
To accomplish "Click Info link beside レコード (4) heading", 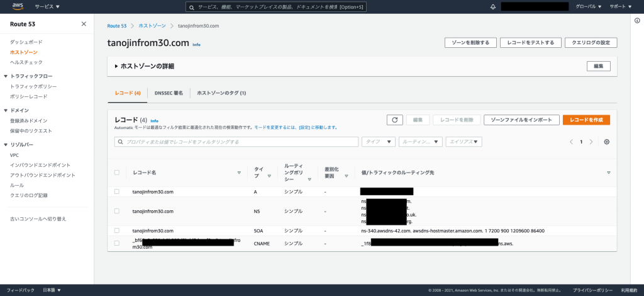I will tap(155, 121).
